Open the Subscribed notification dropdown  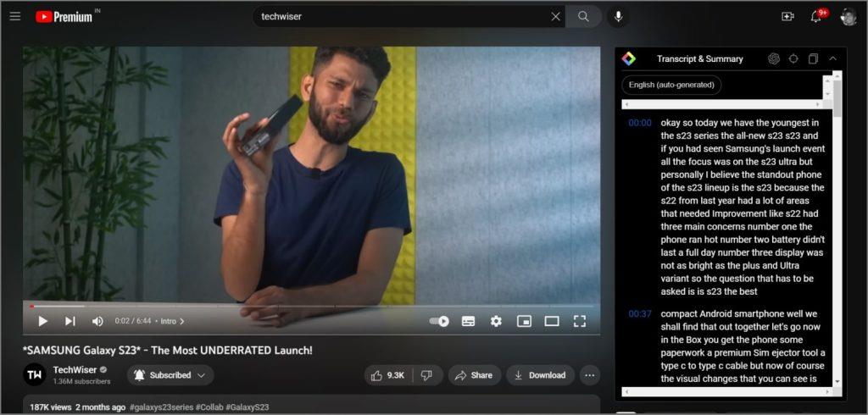click(170, 375)
